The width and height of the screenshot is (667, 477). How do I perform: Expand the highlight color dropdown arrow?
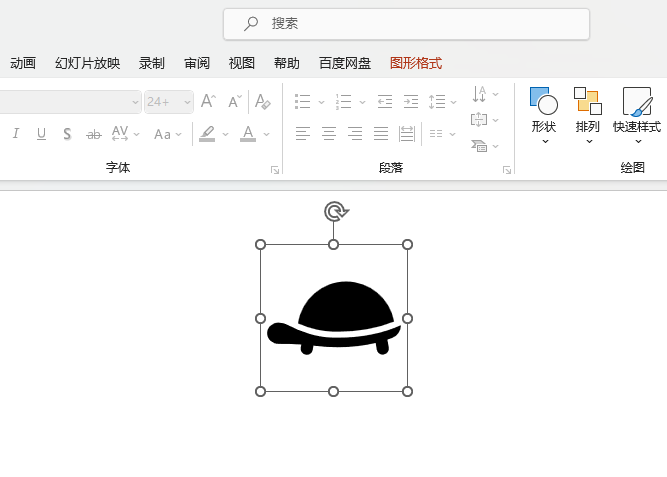click(x=225, y=134)
